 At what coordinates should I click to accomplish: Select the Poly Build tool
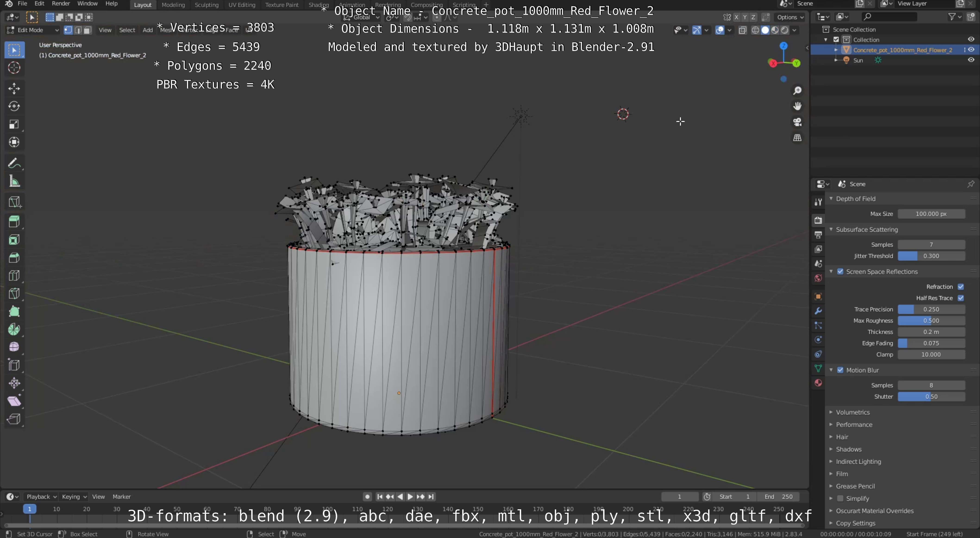click(14, 311)
